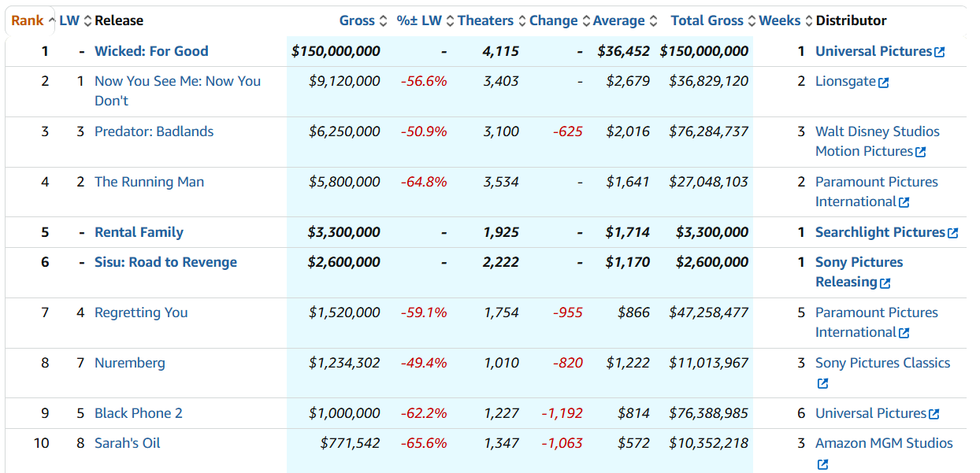Click external link icon after Sony Pictures Releasing

click(885, 283)
